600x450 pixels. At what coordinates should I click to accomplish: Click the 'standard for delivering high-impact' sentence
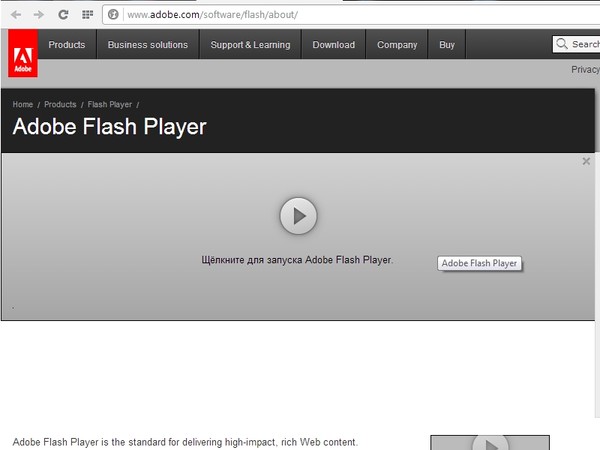point(185,442)
